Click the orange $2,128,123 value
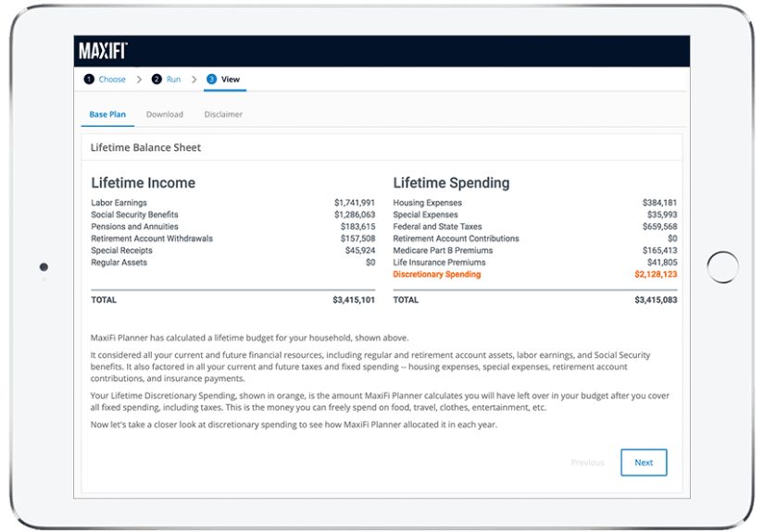Screen dimensions: 764x532 coord(656,274)
